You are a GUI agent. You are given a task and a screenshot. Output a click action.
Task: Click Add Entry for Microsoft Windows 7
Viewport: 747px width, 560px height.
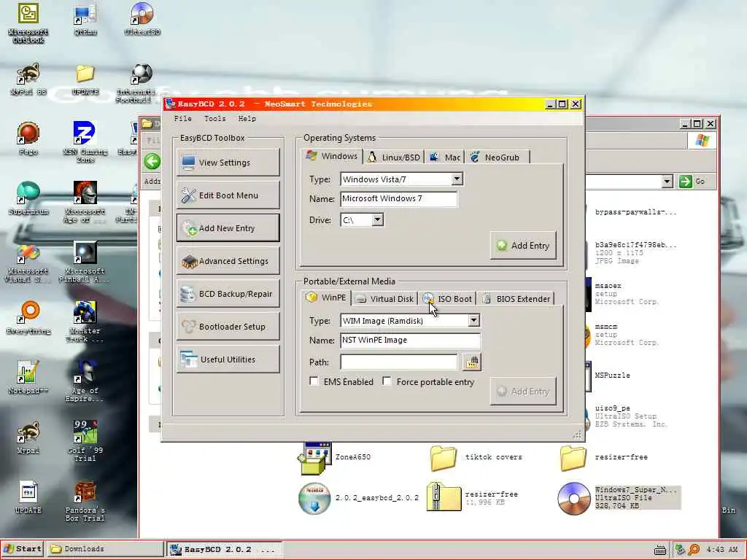click(523, 246)
